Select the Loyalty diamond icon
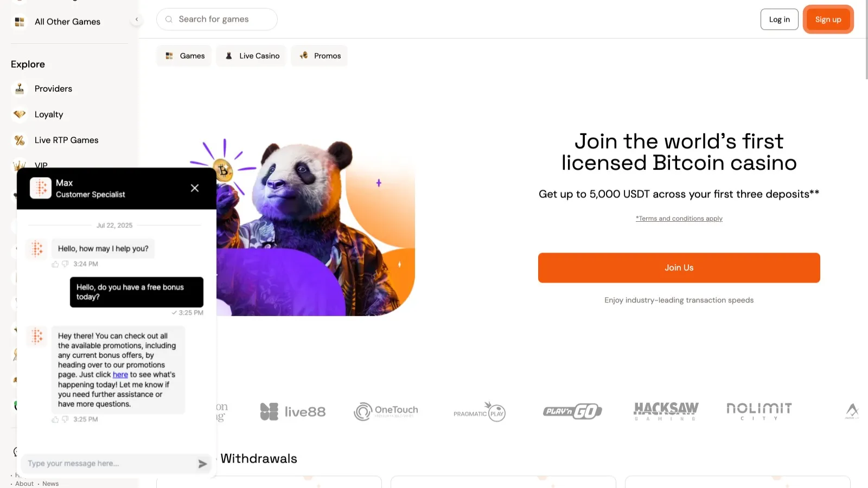Viewport: 868px width, 488px height. point(20,114)
